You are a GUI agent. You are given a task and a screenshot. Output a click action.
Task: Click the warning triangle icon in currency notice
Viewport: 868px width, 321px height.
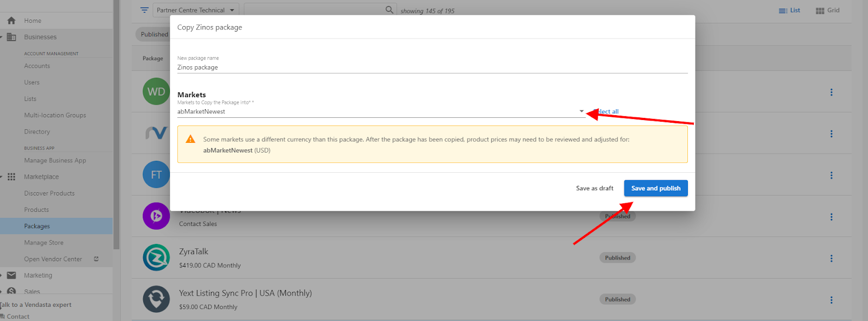(x=190, y=139)
